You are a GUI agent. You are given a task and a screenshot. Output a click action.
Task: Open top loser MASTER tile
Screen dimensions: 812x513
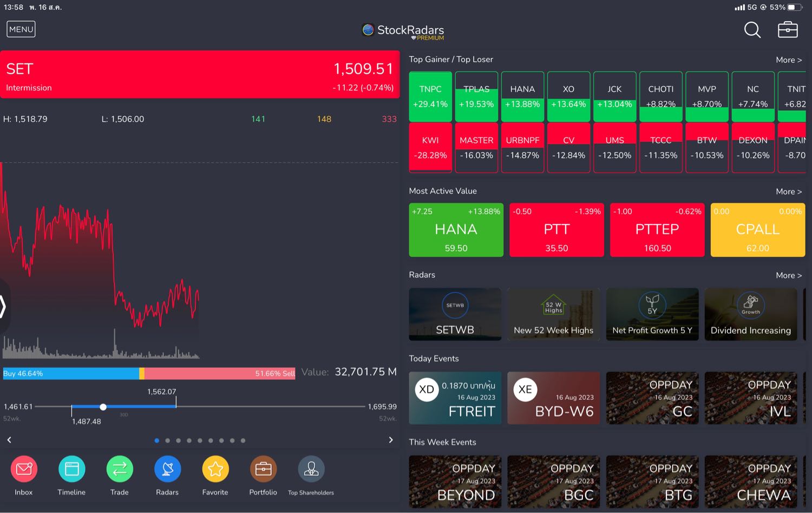(476, 148)
